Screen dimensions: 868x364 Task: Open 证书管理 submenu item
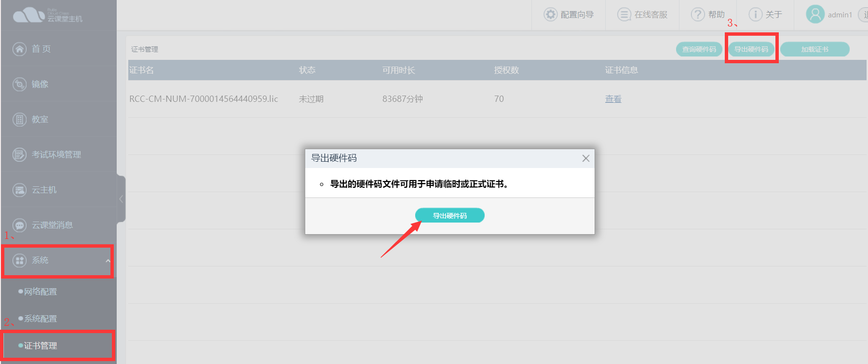click(x=41, y=346)
